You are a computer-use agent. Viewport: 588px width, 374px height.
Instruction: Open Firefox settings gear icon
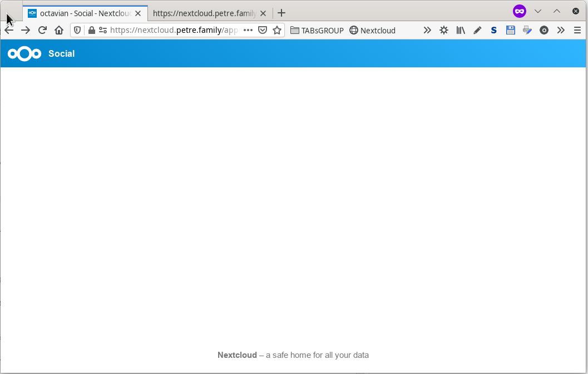click(444, 30)
